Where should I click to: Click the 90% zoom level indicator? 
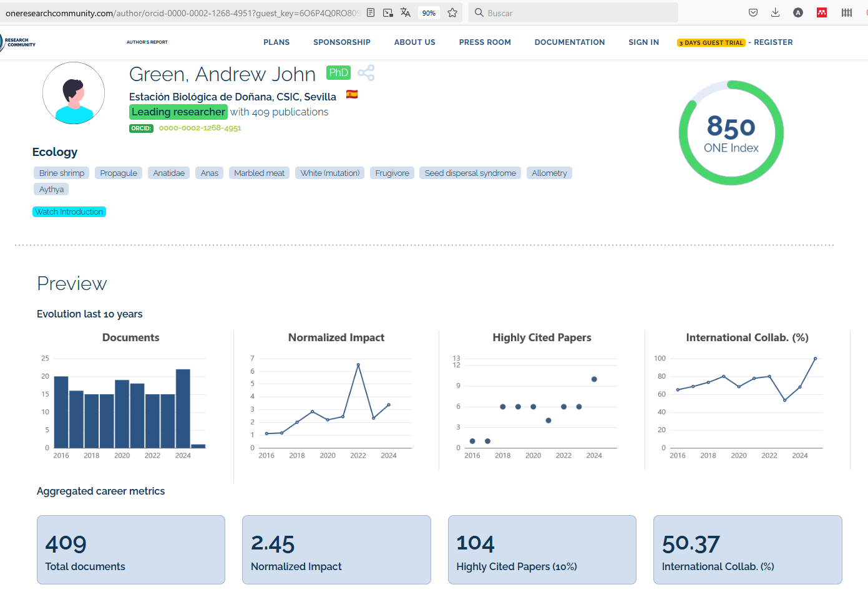(x=429, y=13)
